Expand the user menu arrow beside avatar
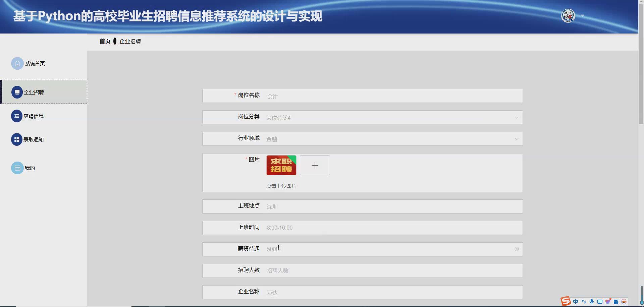This screenshot has width=644, height=307. pyautogui.click(x=583, y=16)
